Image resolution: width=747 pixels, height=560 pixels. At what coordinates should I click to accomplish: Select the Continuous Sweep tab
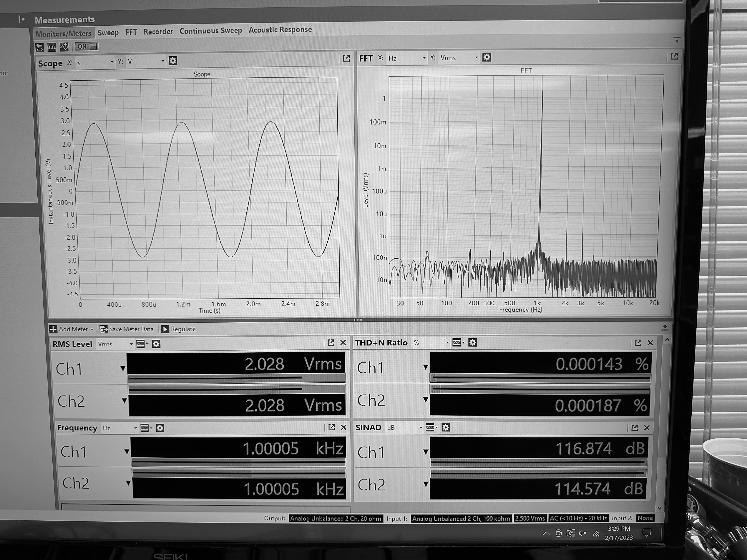[211, 31]
